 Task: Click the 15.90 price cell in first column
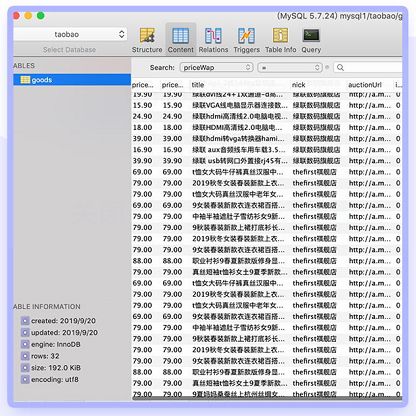point(143,105)
